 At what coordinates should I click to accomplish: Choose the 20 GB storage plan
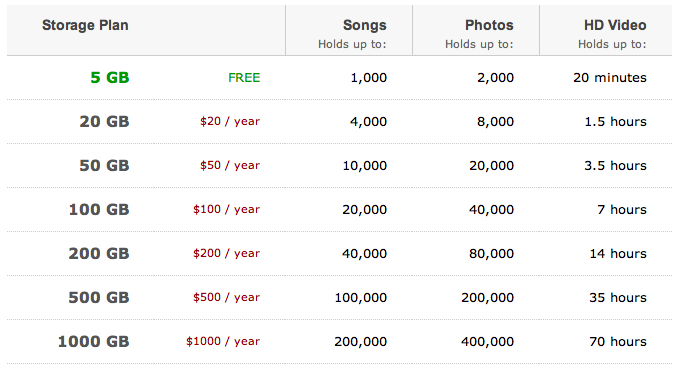[104, 122]
